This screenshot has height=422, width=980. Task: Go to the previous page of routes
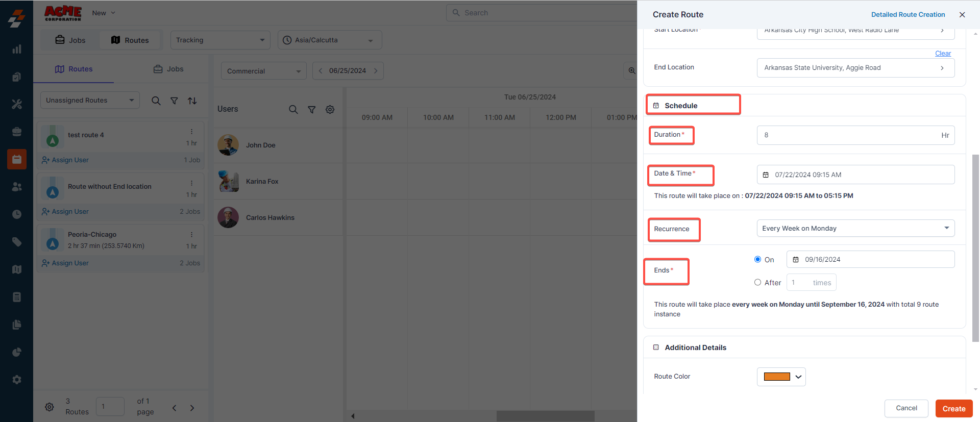pyautogui.click(x=175, y=408)
